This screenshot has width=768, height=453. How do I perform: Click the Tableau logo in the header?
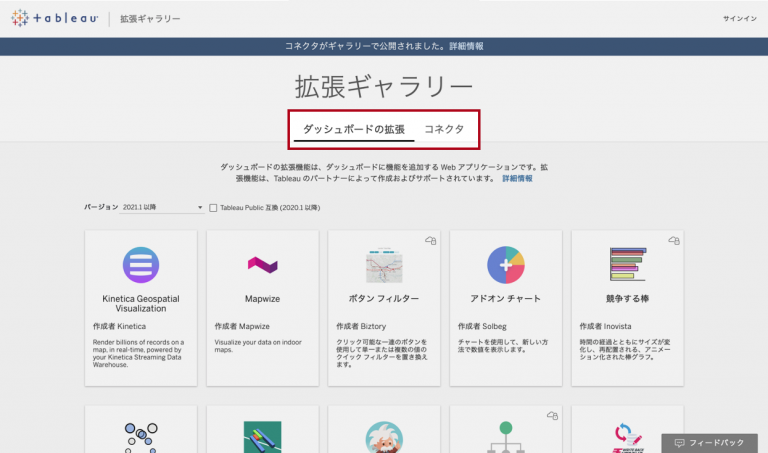click(x=54, y=18)
